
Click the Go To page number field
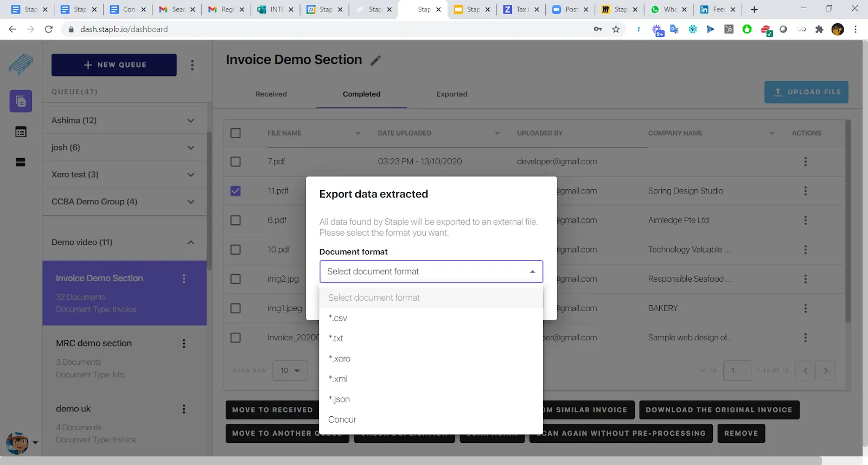tap(737, 371)
